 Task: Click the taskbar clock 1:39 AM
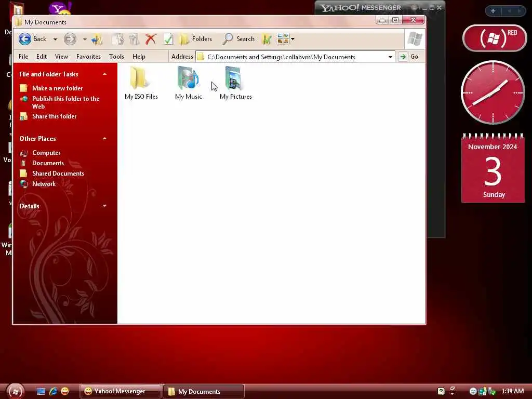coord(513,391)
